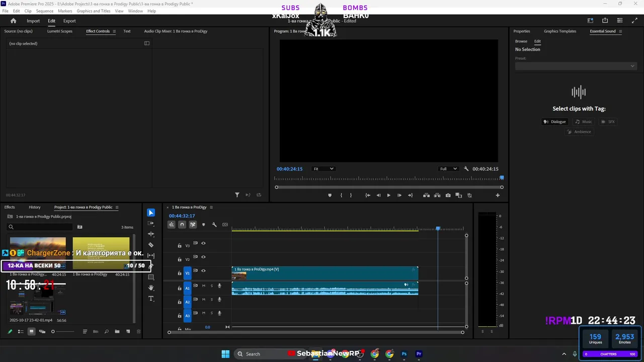Viewport: 644px width, 362px height.
Task: Switch to the Effects tab
Action: pyautogui.click(x=10, y=207)
